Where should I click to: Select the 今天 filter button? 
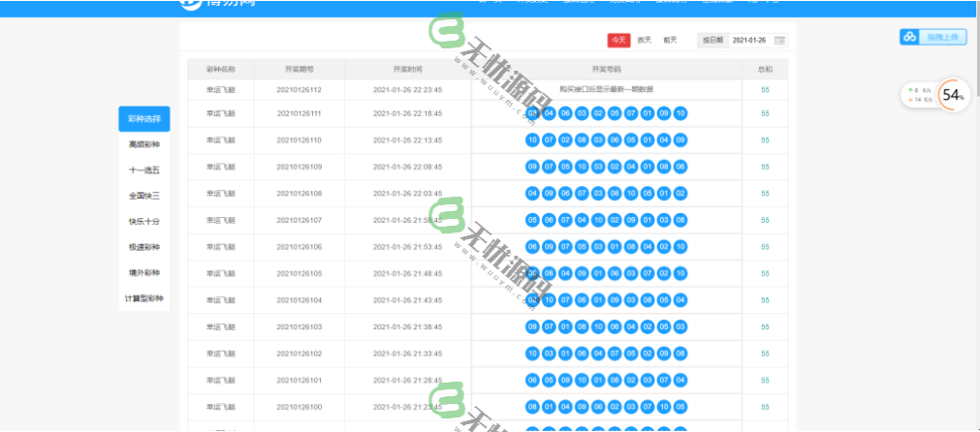tap(618, 40)
